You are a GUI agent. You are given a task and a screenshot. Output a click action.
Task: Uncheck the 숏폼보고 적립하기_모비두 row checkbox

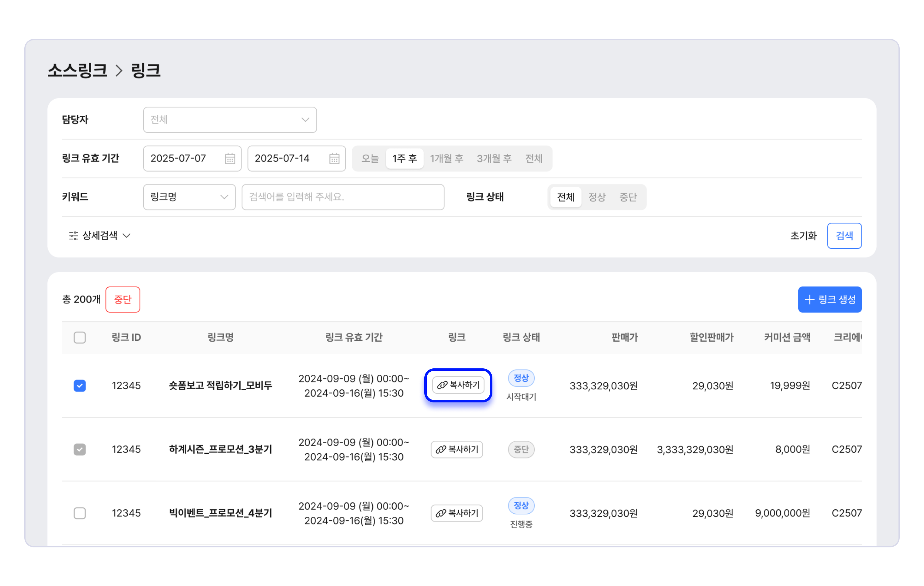pyautogui.click(x=80, y=386)
